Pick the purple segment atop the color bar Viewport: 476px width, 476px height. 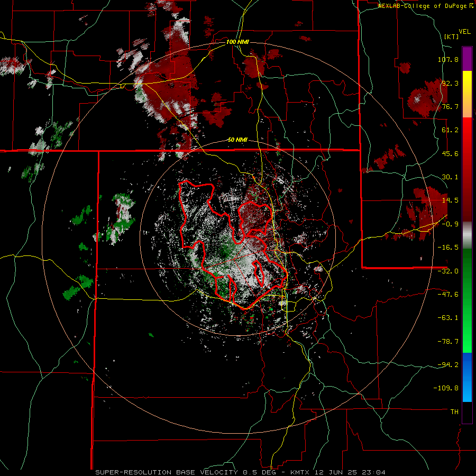pos(467,59)
